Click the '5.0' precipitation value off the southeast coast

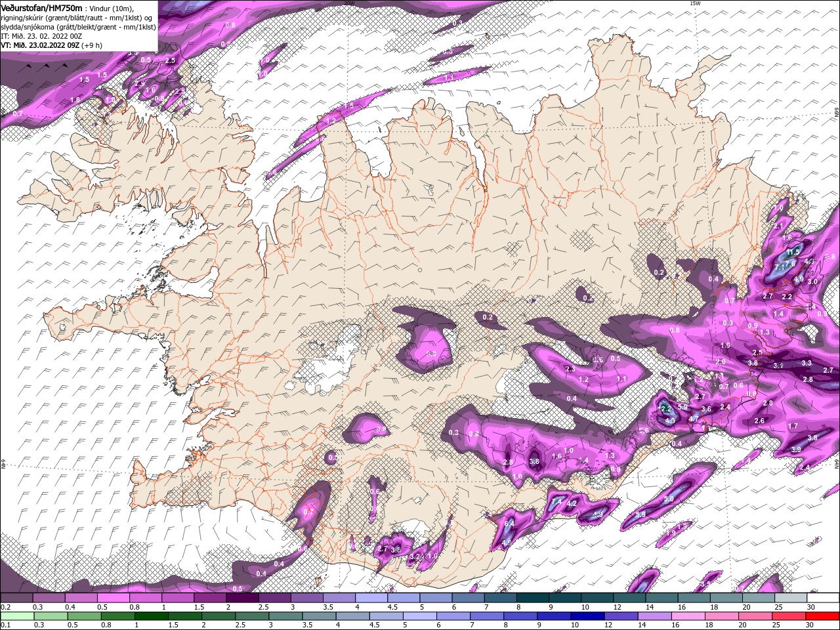click(x=669, y=499)
